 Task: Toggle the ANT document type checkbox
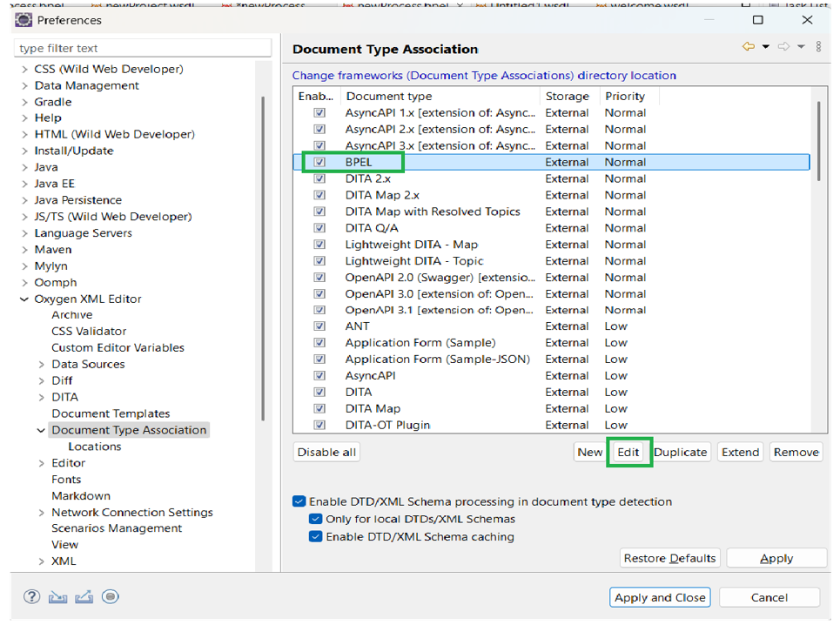point(319,326)
